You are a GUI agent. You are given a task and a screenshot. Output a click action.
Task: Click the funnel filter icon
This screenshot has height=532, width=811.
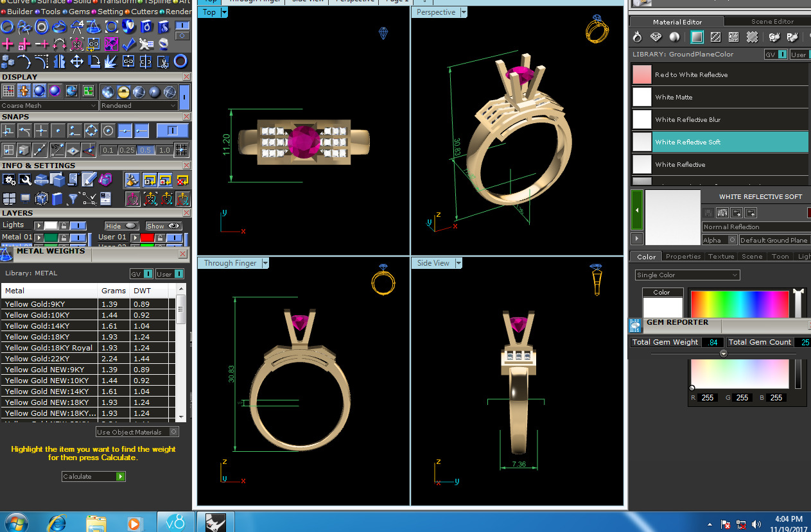pos(73,198)
